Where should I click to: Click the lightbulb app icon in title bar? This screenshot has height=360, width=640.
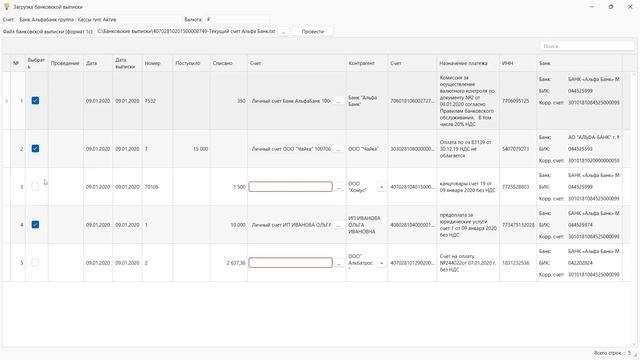click(7, 7)
